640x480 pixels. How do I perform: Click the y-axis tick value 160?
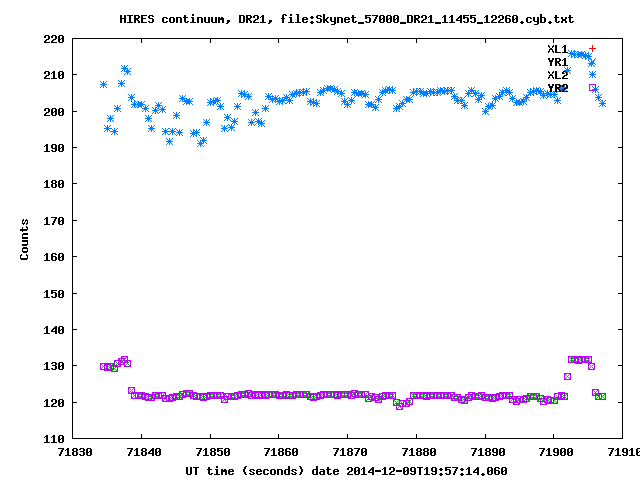pos(54,257)
